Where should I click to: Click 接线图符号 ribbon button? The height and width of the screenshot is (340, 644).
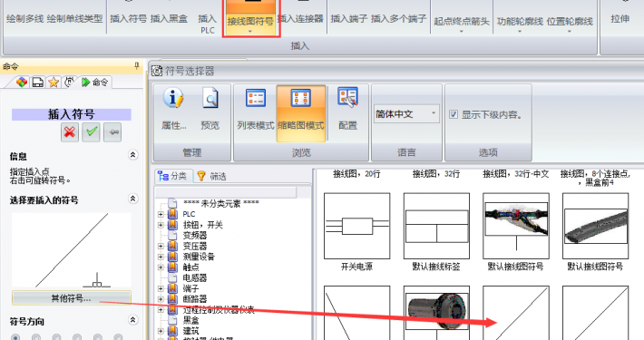point(250,17)
